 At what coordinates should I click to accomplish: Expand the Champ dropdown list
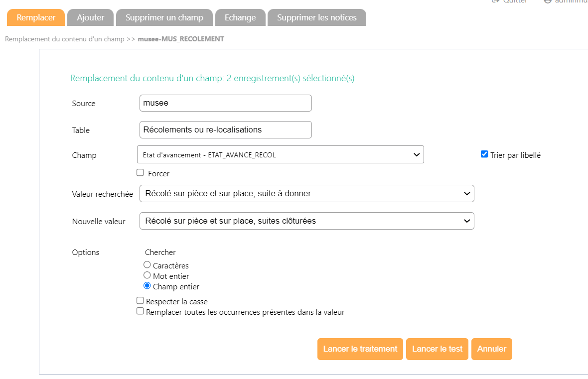click(x=280, y=155)
